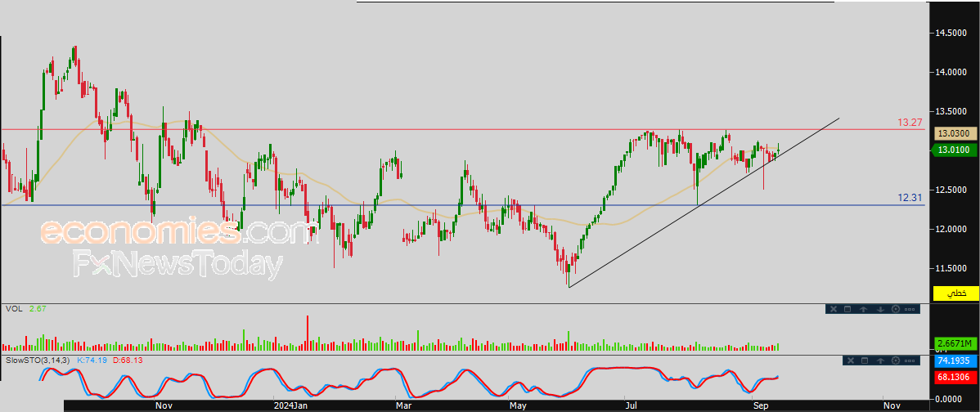Click the Nov label on left of time axis
Viewport: 980px width, 412px height.
coord(164,405)
